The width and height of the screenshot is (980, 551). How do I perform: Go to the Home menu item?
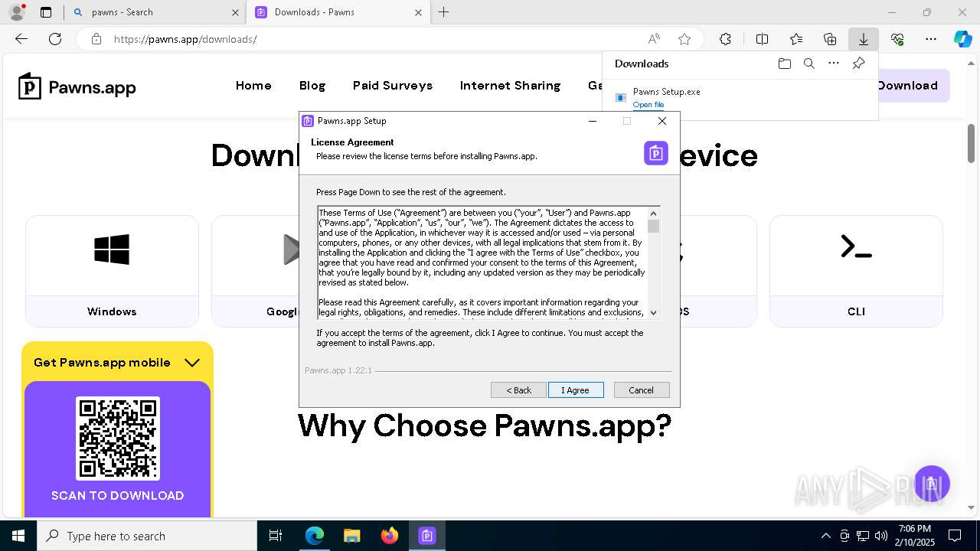click(x=253, y=86)
